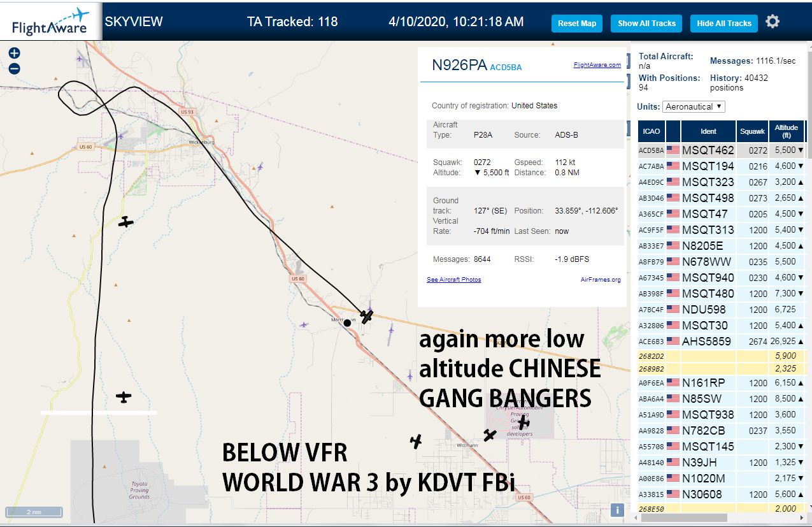Open See Aircraft Photos link
Viewport: 812px width, 527px height.
coord(454,280)
